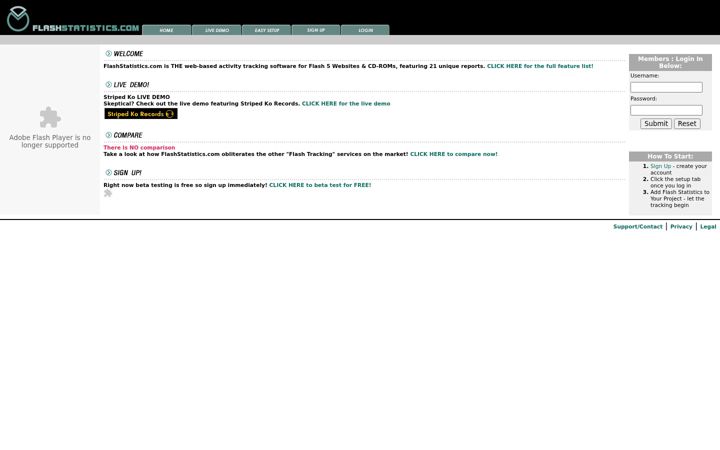Click the arrow icon beside WELCOME heading
720x450 pixels.
point(108,53)
